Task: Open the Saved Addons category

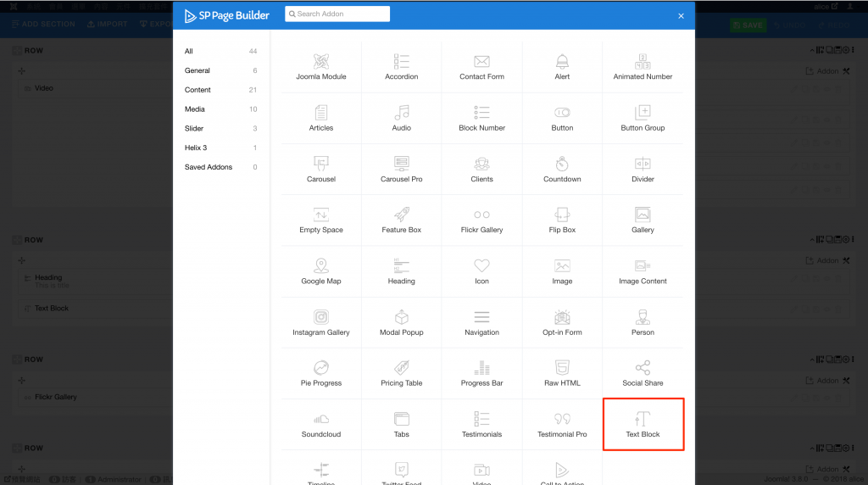Action: (209, 167)
